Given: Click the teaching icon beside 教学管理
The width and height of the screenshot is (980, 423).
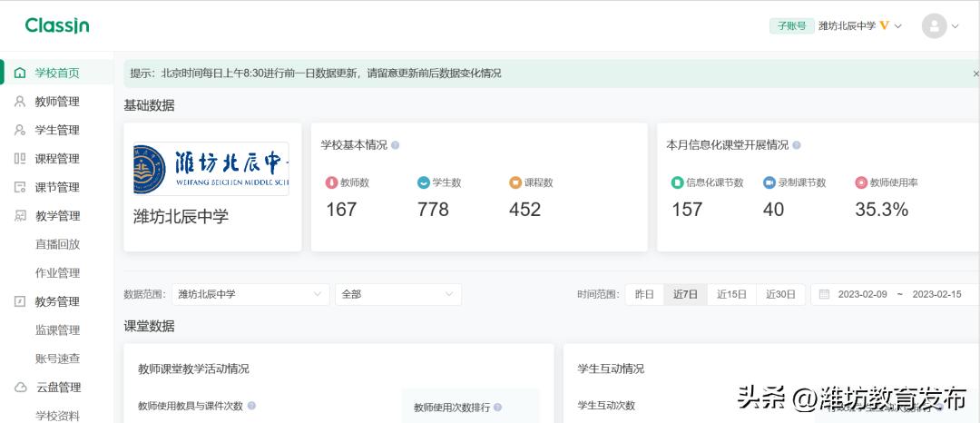Looking at the screenshot, I should click(20, 215).
